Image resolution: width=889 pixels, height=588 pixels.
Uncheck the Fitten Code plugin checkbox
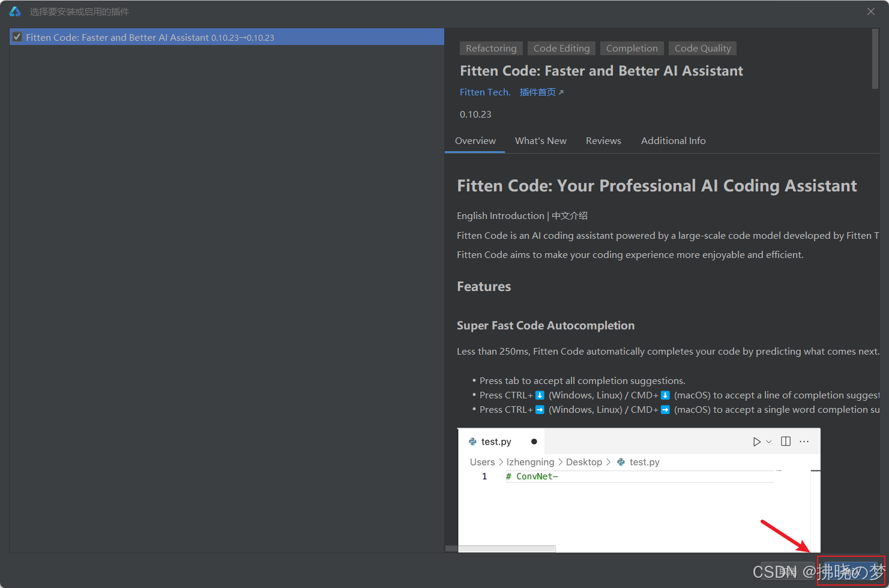(x=16, y=37)
